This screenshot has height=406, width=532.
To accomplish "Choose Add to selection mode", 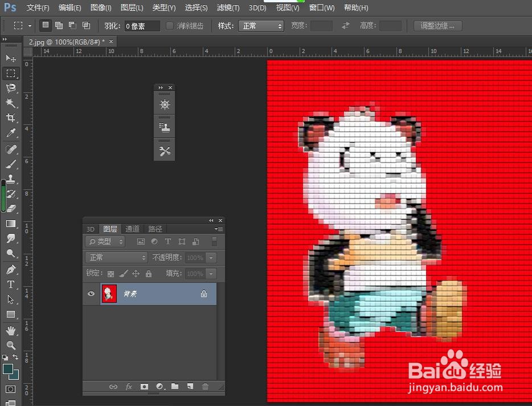I will click(59, 25).
